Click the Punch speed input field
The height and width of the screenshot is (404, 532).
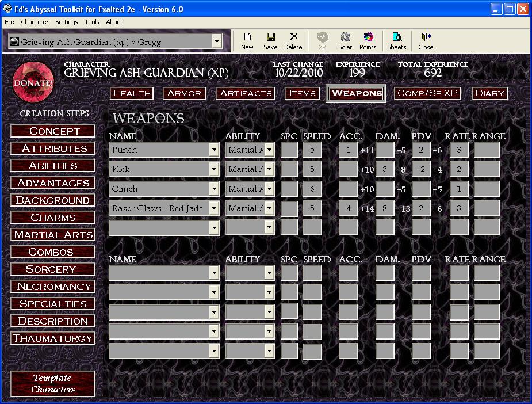(x=312, y=150)
